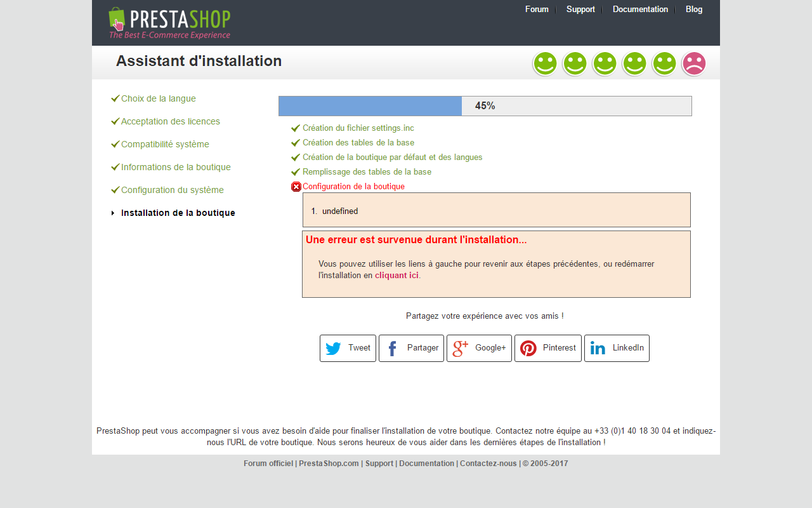This screenshot has height=508, width=812.
Task: Click the red error icon beside Configuration de la boutique
Action: click(296, 187)
